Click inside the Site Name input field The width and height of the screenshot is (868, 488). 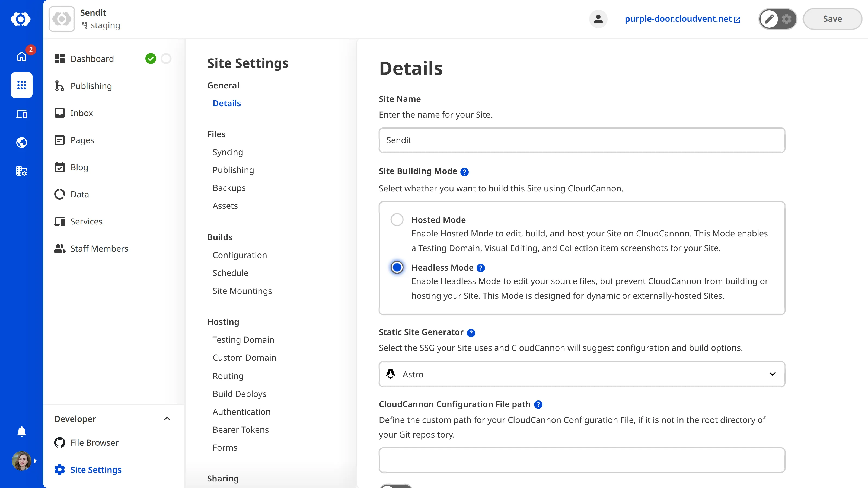(582, 140)
